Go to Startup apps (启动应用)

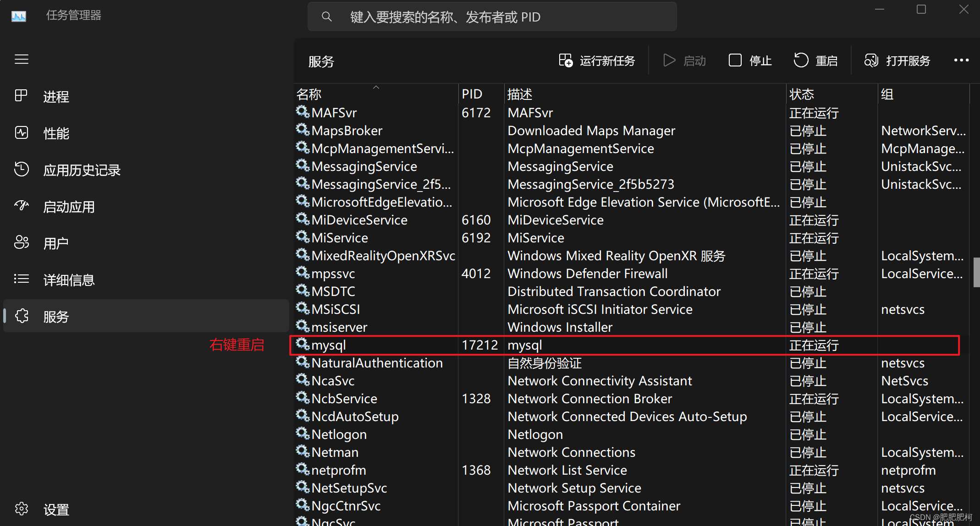click(146, 207)
